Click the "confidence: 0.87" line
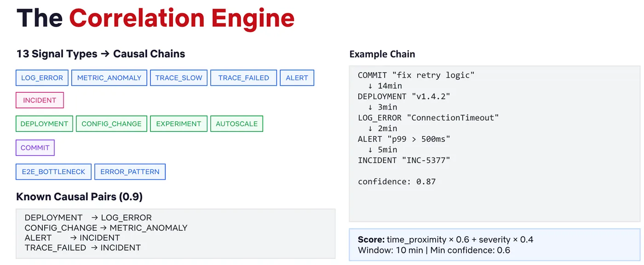 (x=397, y=181)
